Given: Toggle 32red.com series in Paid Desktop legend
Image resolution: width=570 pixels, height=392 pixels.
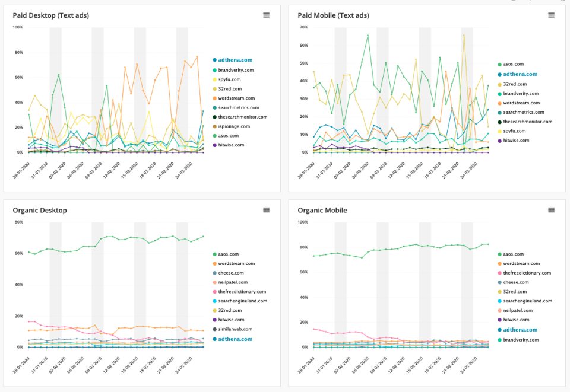Looking at the screenshot, I should [x=227, y=89].
